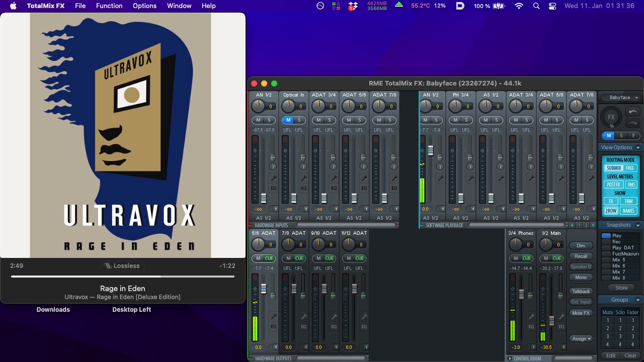
Task: Click the 1/2 Main output fader
Action: point(552,320)
